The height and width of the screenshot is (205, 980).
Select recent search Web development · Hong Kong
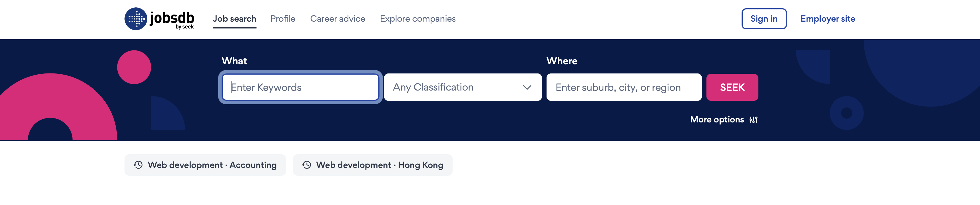click(379, 165)
